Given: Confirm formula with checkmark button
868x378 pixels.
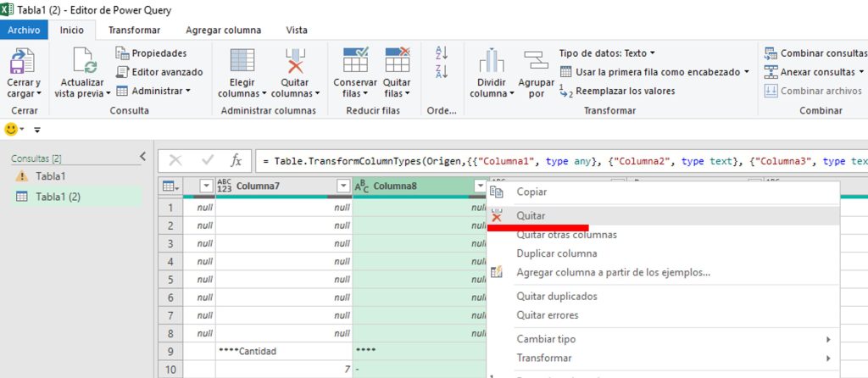Looking at the screenshot, I should click(208, 160).
